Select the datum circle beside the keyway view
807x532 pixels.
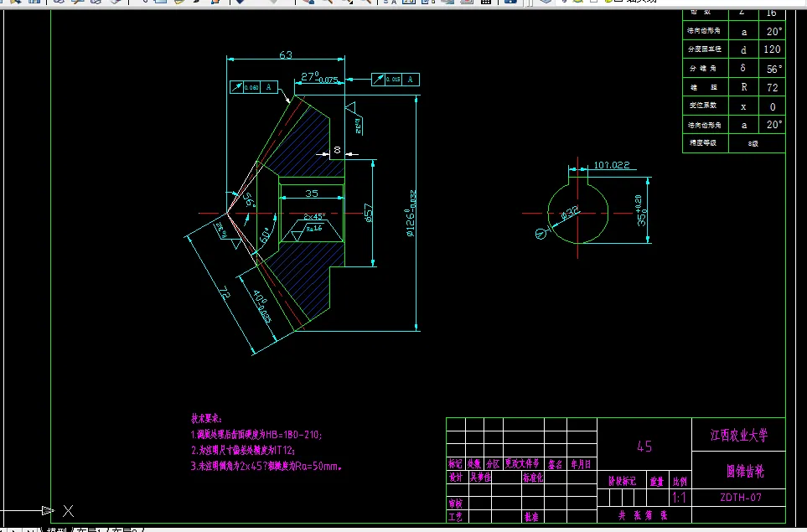point(541,234)
